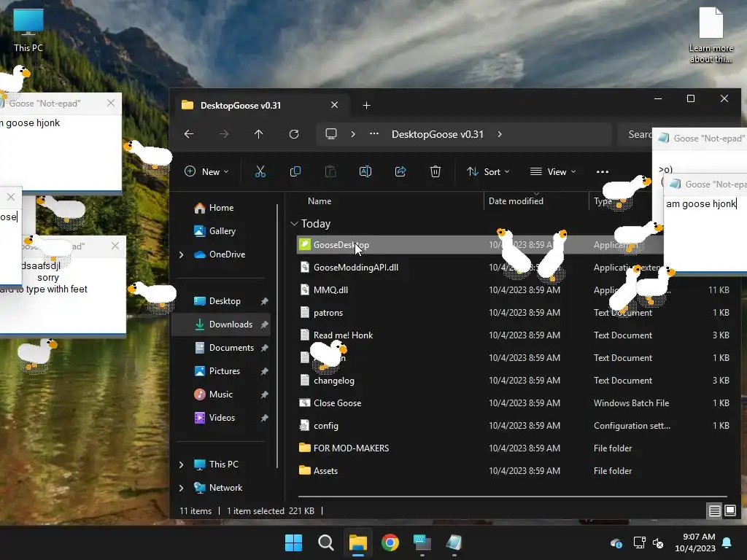Viewport: 747px width, 560px height.
Task: Open the Learn more about this picture icon
Action: coord(711,35)
